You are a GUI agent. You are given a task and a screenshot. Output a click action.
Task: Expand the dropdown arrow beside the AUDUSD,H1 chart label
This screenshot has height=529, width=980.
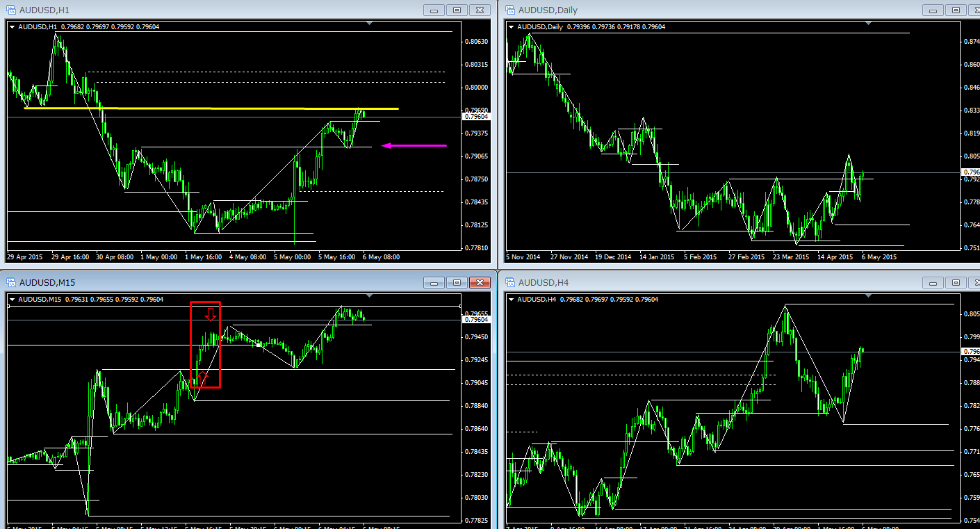click(13, 27)
